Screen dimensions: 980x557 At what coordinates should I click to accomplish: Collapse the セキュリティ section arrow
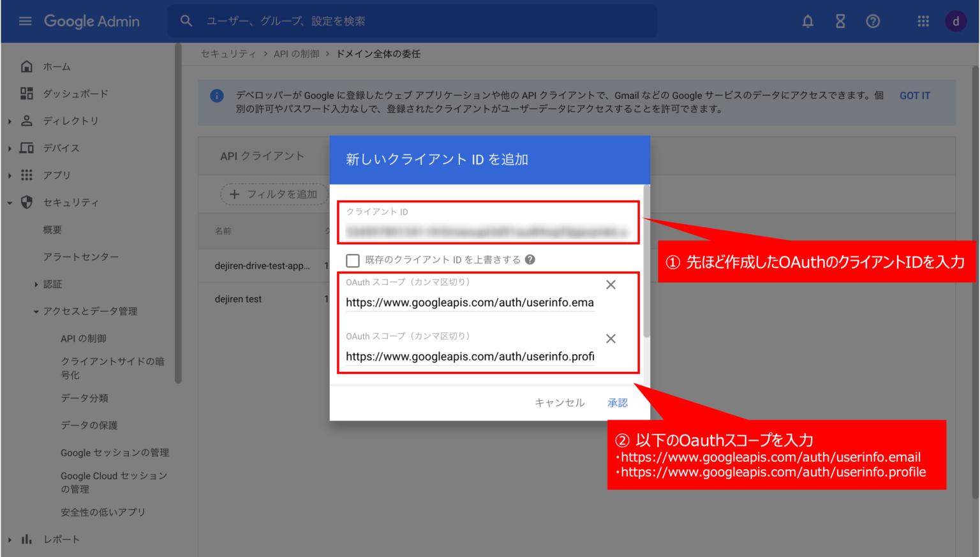10,203
